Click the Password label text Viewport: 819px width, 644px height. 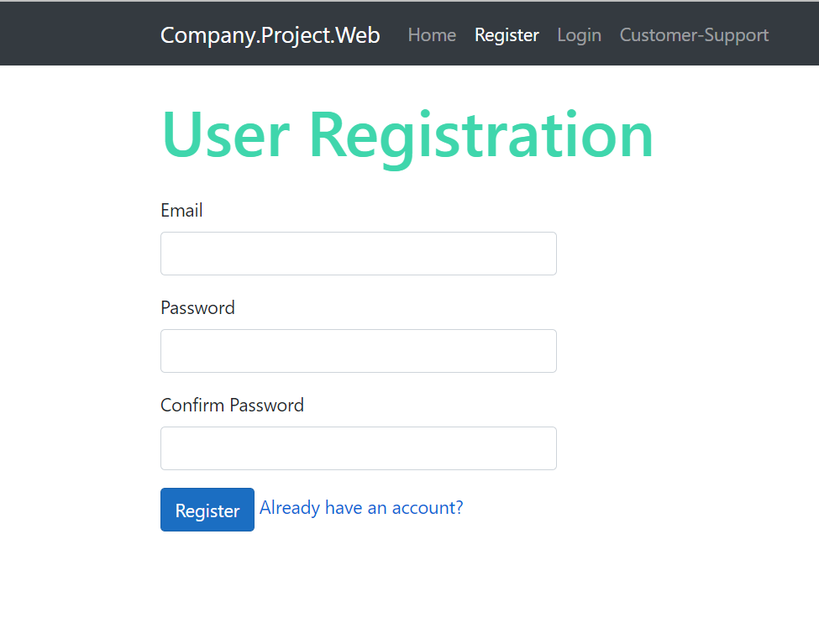(x=197, y=307)
